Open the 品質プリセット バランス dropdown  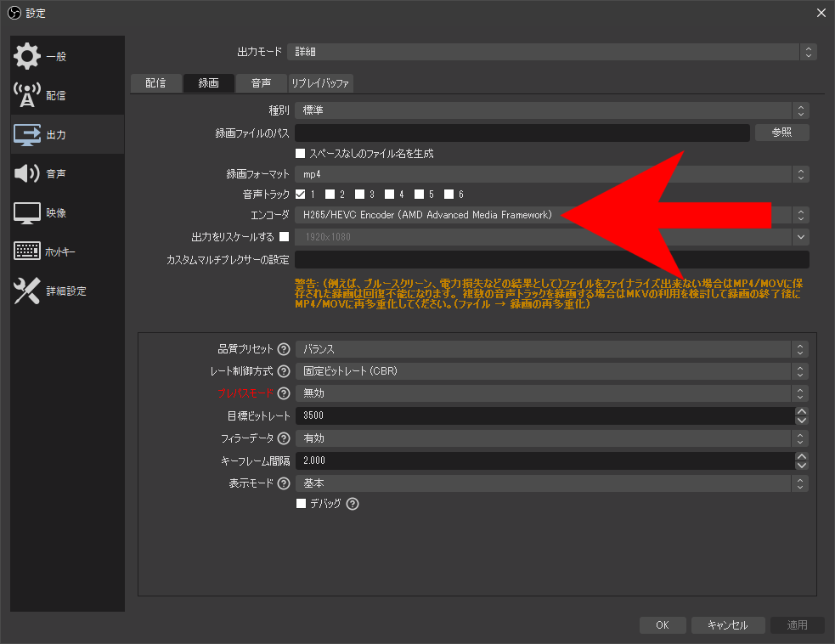(x=552, y=349)
